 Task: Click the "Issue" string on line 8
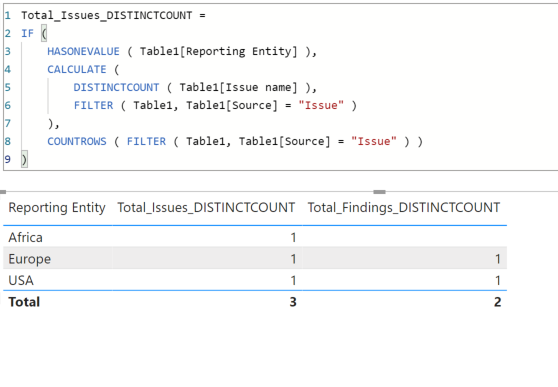point(374,141)
